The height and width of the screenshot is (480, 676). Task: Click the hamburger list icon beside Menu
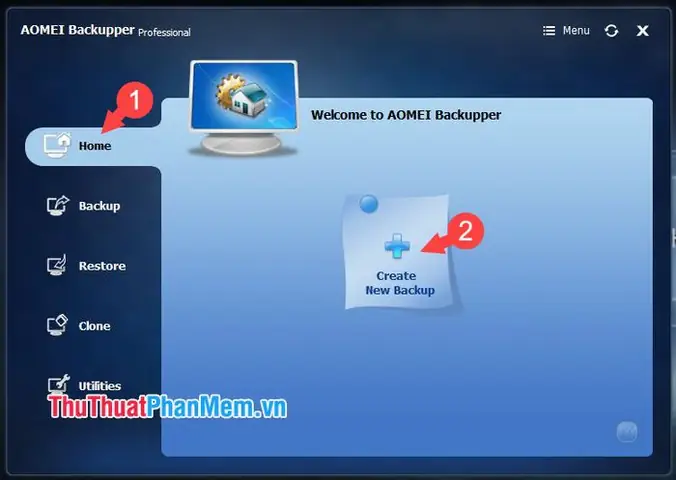(x=549, y=31)
